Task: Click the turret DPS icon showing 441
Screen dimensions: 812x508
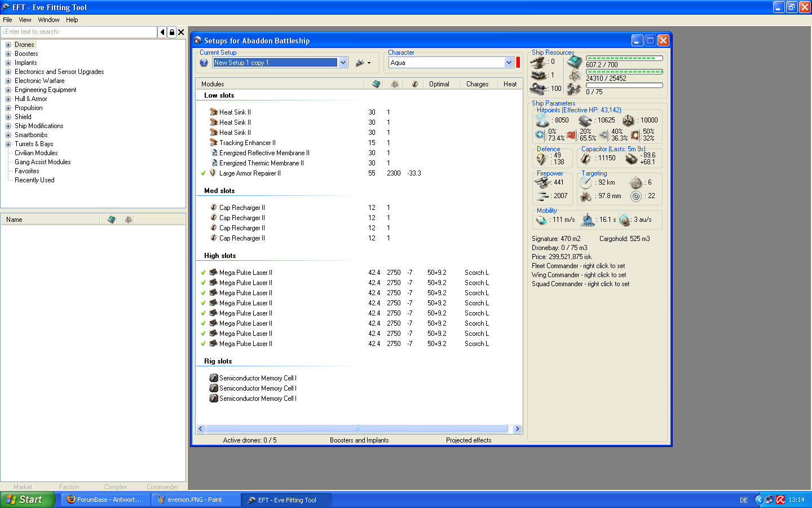Action: coord(542,182)
